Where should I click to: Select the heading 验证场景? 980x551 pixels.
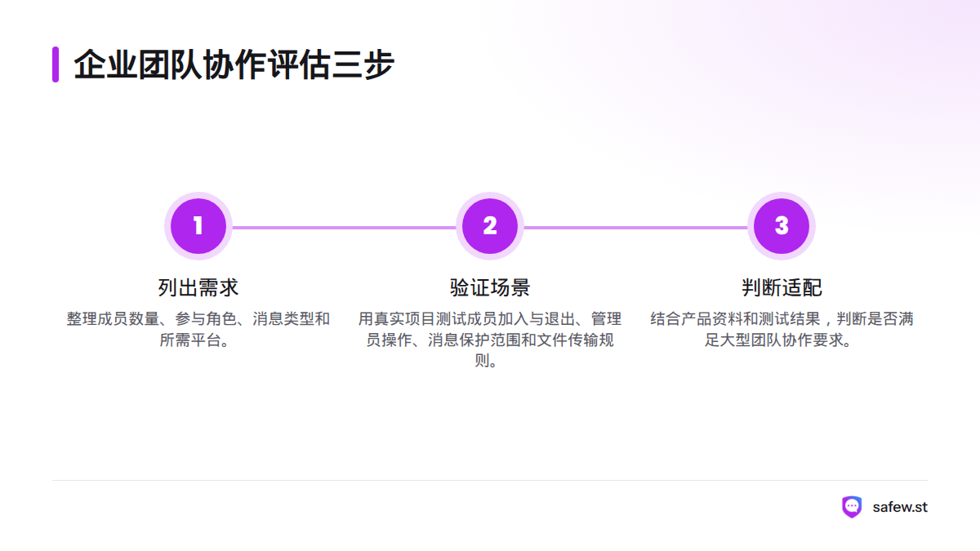490,287
